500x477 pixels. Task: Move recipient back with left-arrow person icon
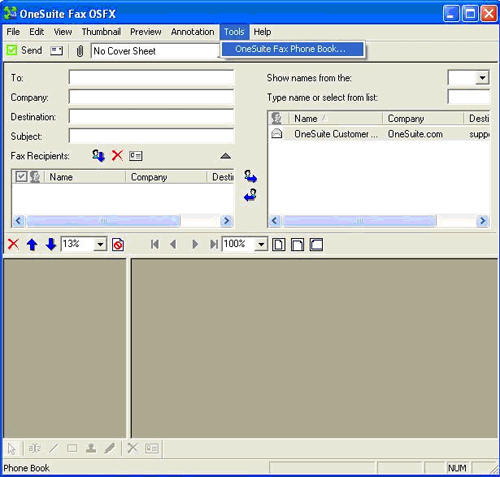[x=250, y=195]
